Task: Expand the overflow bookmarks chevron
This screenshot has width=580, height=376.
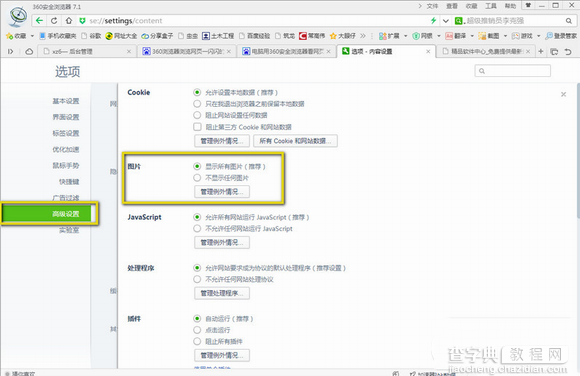Action: [x=363, y=36]
